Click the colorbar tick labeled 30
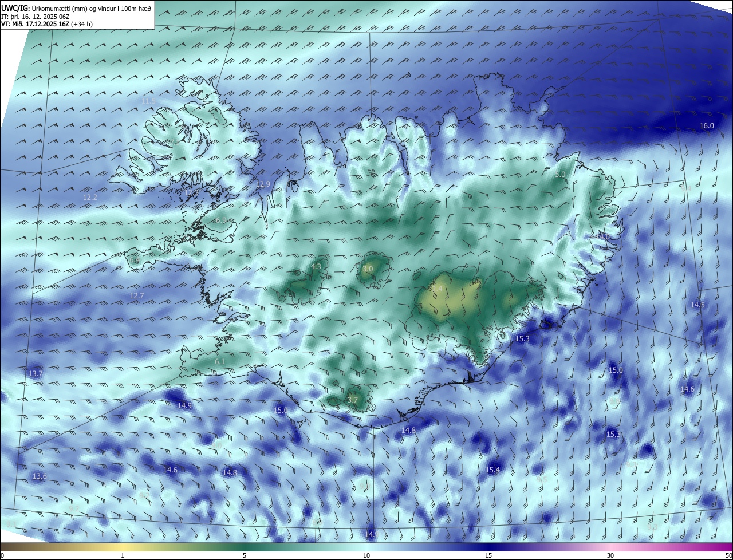The width and height of the screenshot is (733, 560). tap(610, 555)
